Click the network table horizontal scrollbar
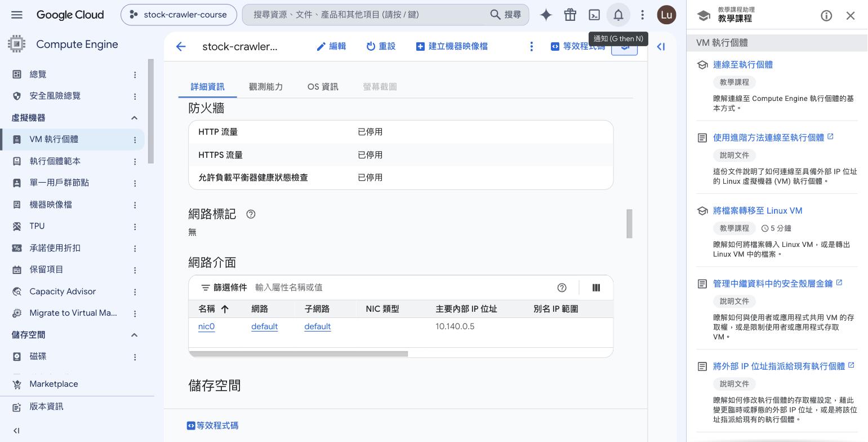Screen dimensions: 868x442 click(298, 354)
